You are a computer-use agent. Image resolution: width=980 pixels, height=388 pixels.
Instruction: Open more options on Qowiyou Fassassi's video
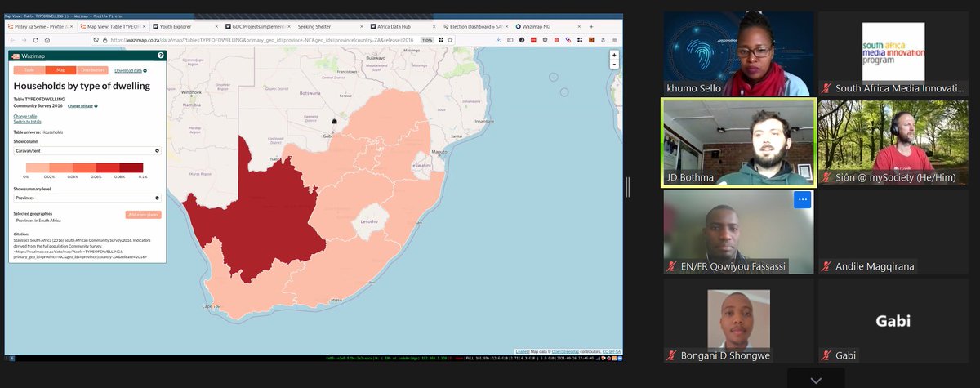coord(802,198)
